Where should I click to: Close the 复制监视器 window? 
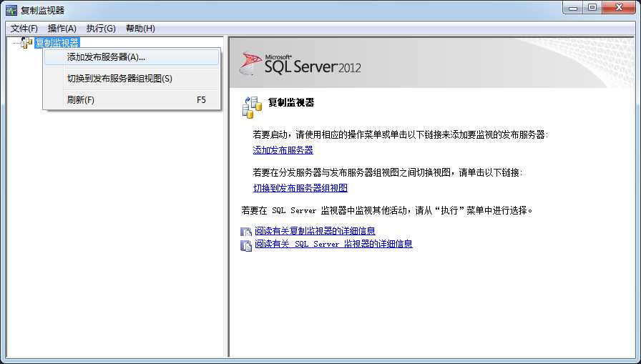coord(619,8)
